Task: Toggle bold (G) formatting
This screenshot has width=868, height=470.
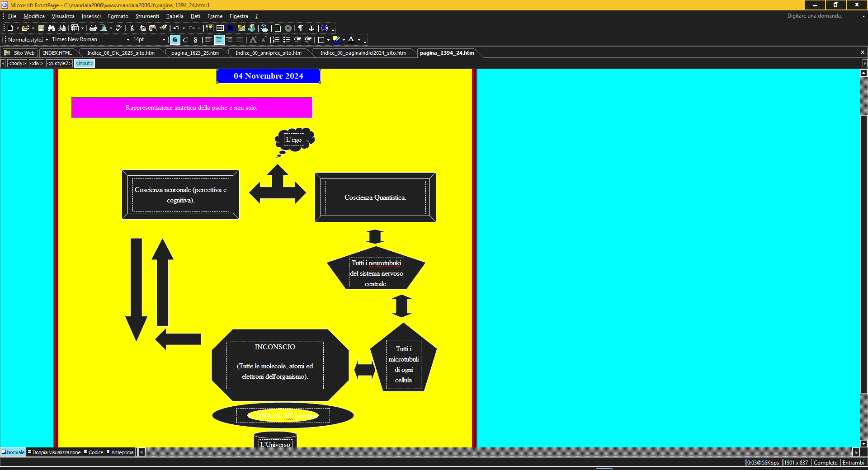Action: (175, 40)
